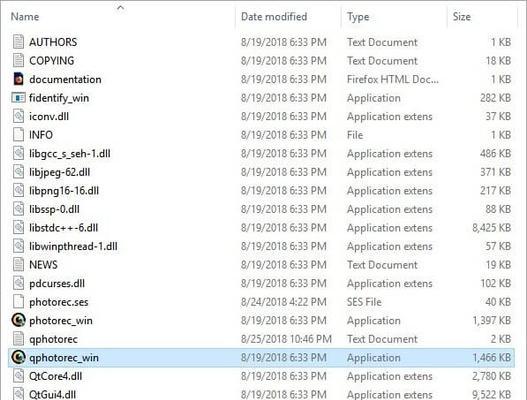This screenshot has height=400, width=527.
Task: Sort files by Size column header
Action: coord(461,16)
